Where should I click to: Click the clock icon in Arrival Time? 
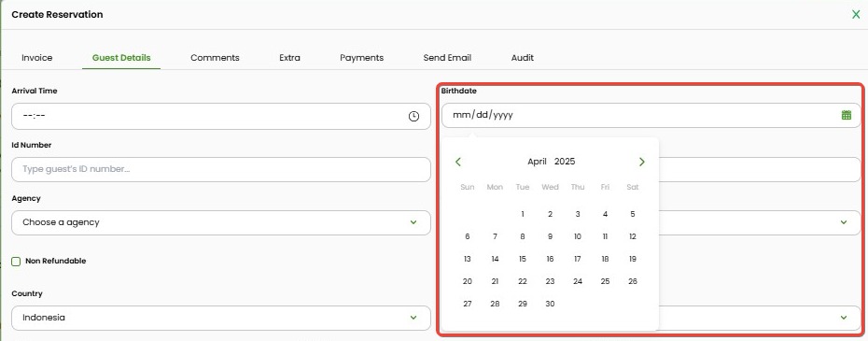(413, 117)
